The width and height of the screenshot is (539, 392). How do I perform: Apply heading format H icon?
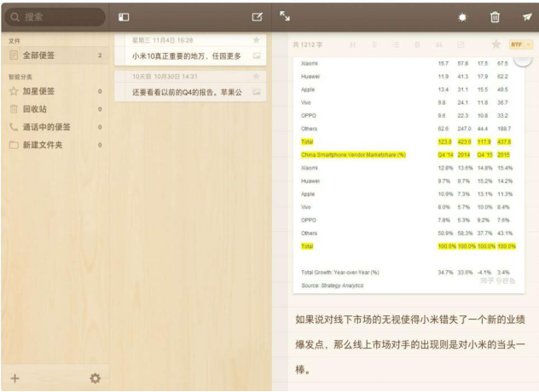point(352,44)
